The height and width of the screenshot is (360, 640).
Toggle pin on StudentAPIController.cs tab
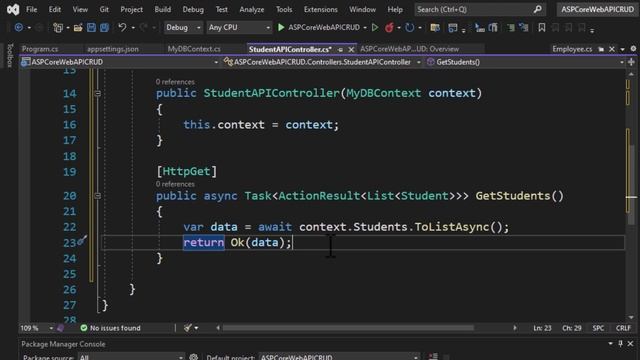click(x=340, y=49)
